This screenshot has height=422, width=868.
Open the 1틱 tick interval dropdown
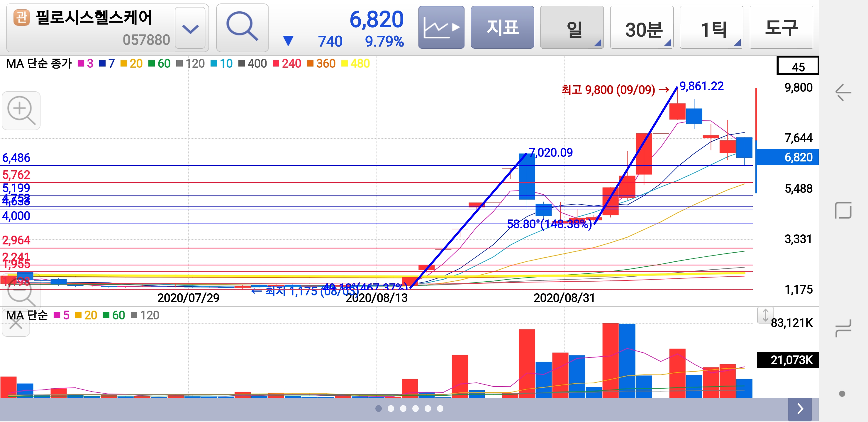[711, 27]
